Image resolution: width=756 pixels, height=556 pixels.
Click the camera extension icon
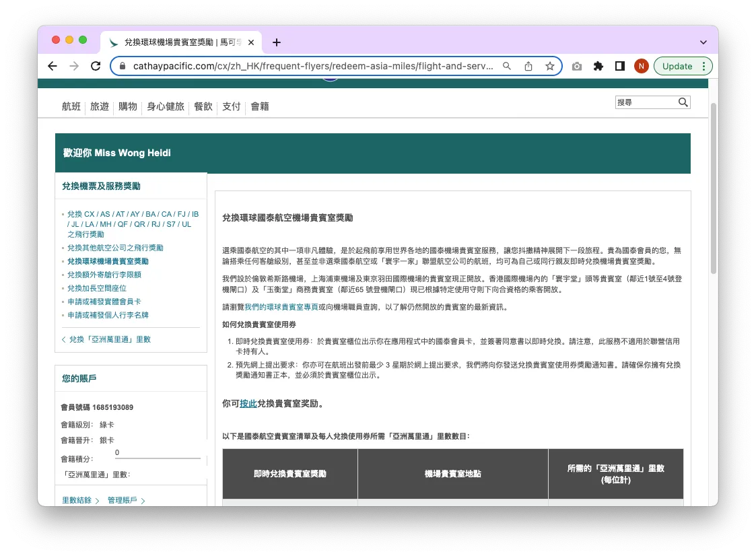click(577, 66)
